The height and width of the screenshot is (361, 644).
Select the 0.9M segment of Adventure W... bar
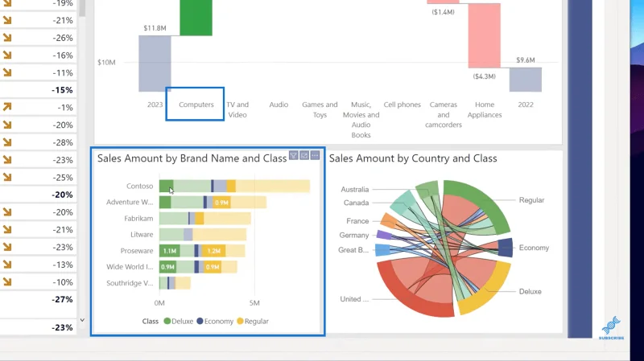tap(221, 203)
